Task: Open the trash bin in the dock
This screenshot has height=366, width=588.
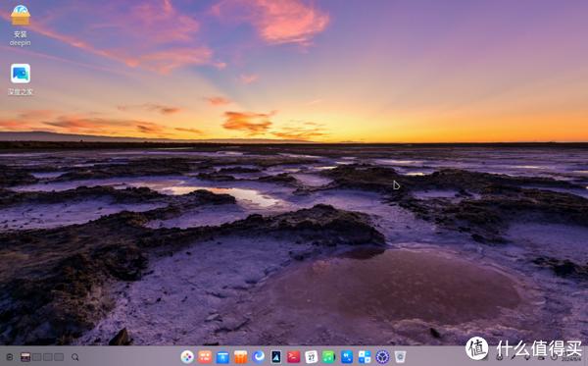Action: point(400,356)
